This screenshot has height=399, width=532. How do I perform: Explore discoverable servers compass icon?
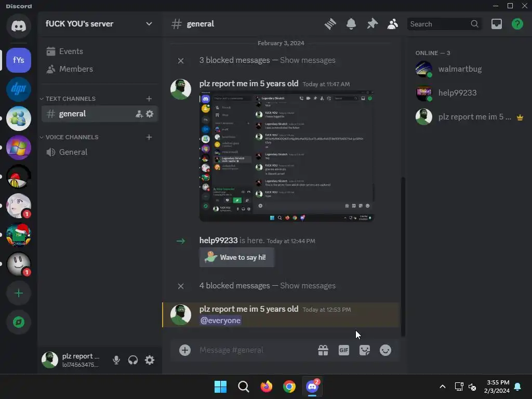pyautogui.click(x=19, y=322)
